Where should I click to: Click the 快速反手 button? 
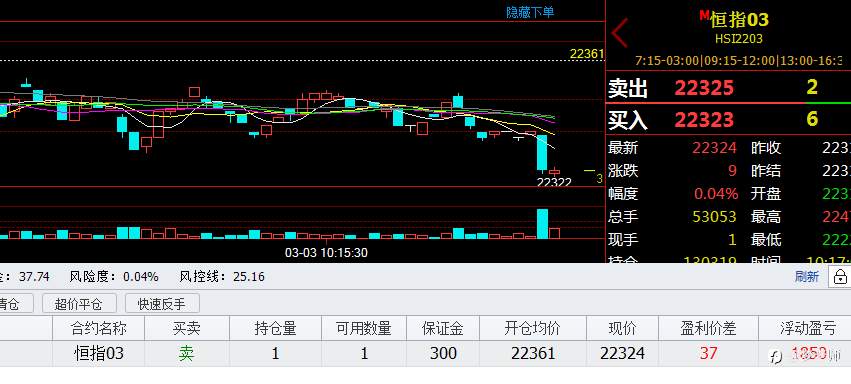click(x=162, y=304)
